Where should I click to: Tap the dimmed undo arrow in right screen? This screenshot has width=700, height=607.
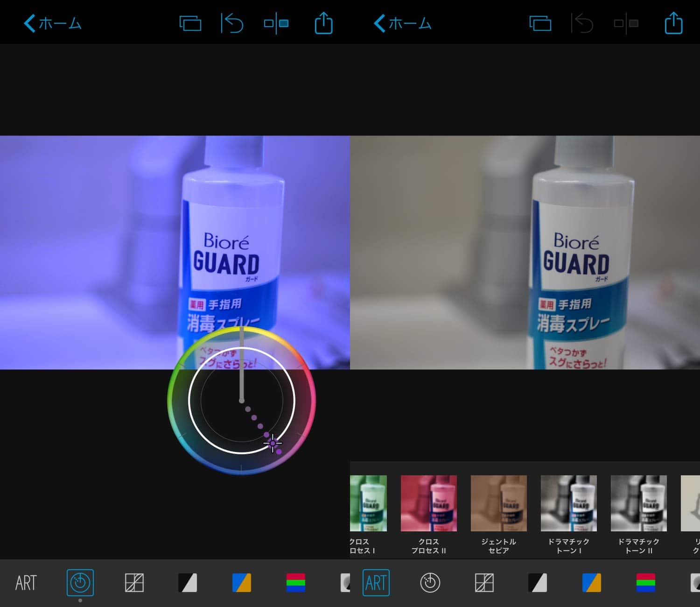[x=582, y=23]
